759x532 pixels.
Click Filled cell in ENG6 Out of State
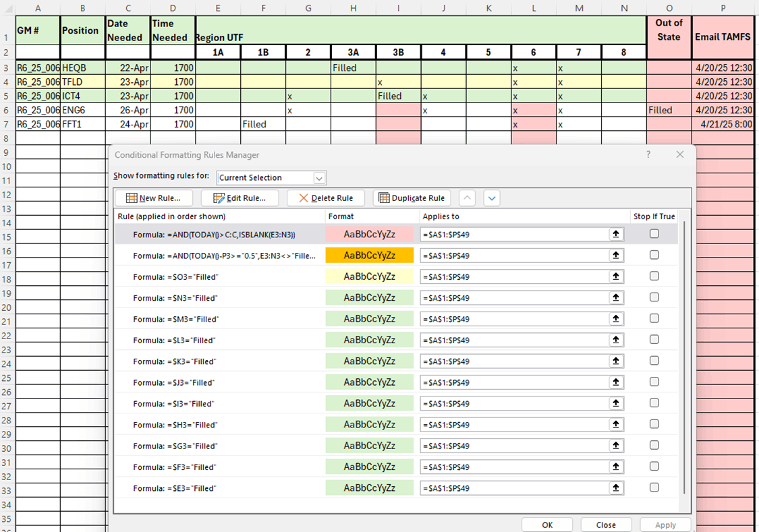669,111
